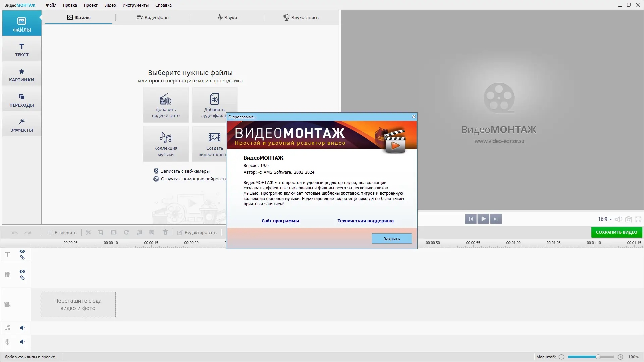Click the timeline zoom scale slider

pyautogui.click(x=598, y=357)
